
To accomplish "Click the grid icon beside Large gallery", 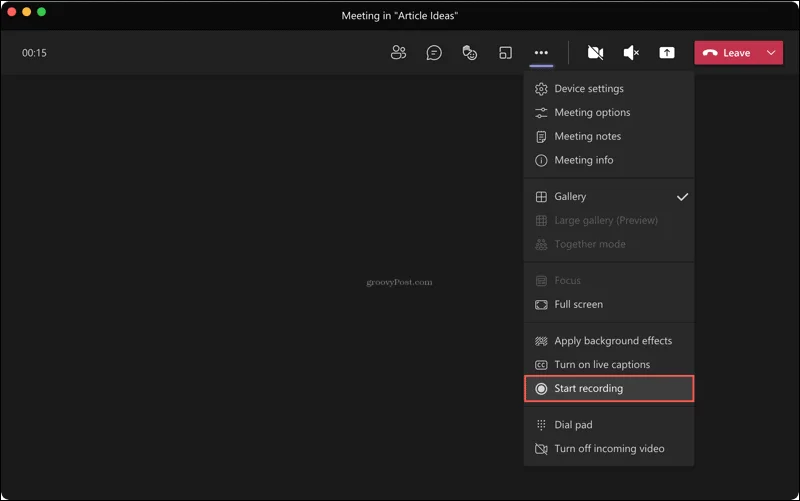I will click(541, 221).
